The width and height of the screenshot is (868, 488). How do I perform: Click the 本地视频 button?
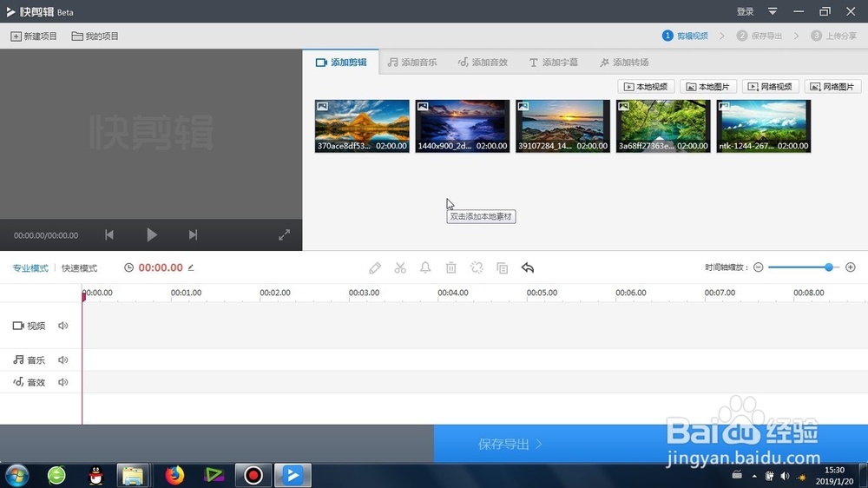pos(646,87)
